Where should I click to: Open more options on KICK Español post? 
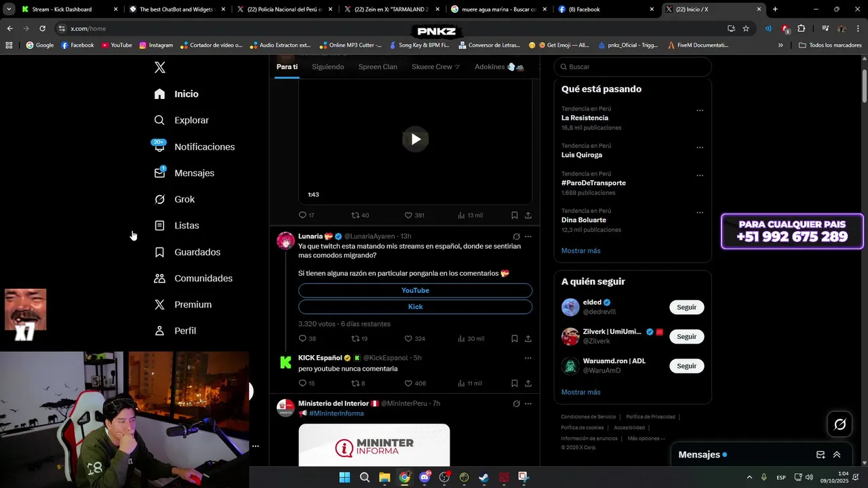528,358
